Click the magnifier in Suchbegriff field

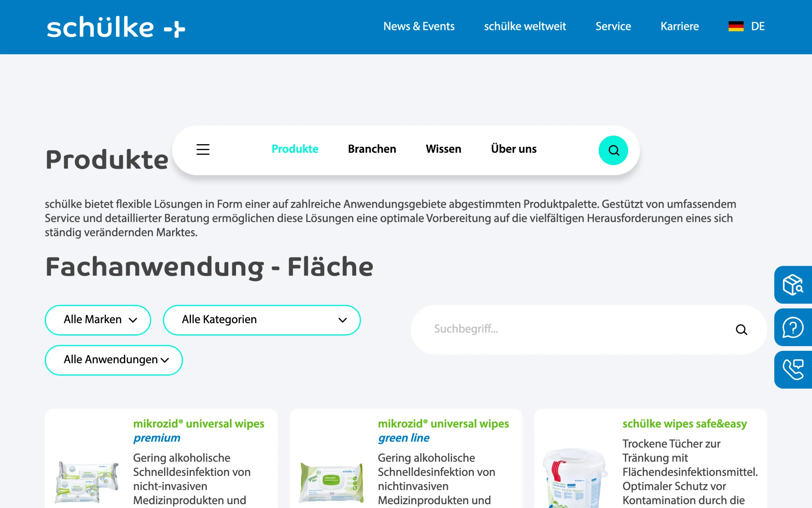(x=741, y=330)
